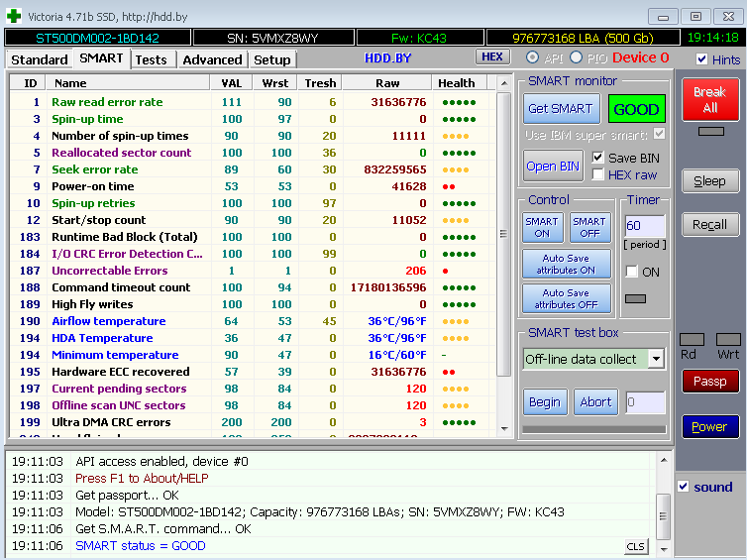Click the SMART test progress bar

click(594, 429)
